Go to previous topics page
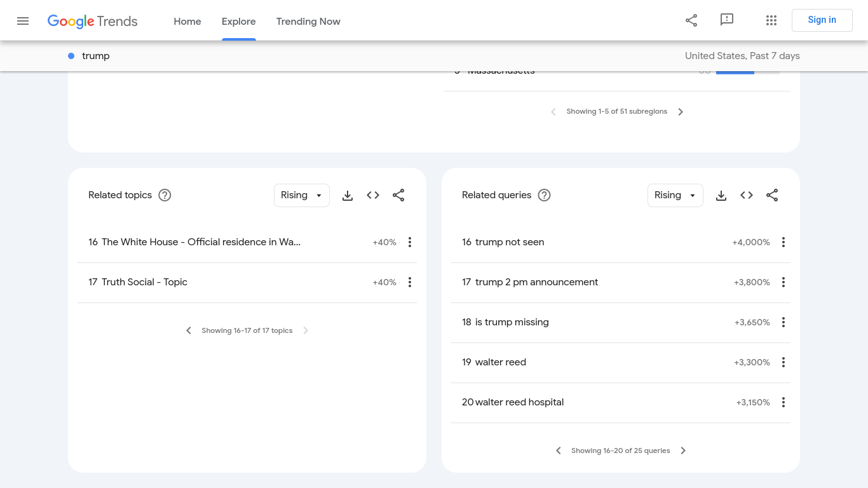This screenshot has height=488, width=868. (x=188, y=330)
